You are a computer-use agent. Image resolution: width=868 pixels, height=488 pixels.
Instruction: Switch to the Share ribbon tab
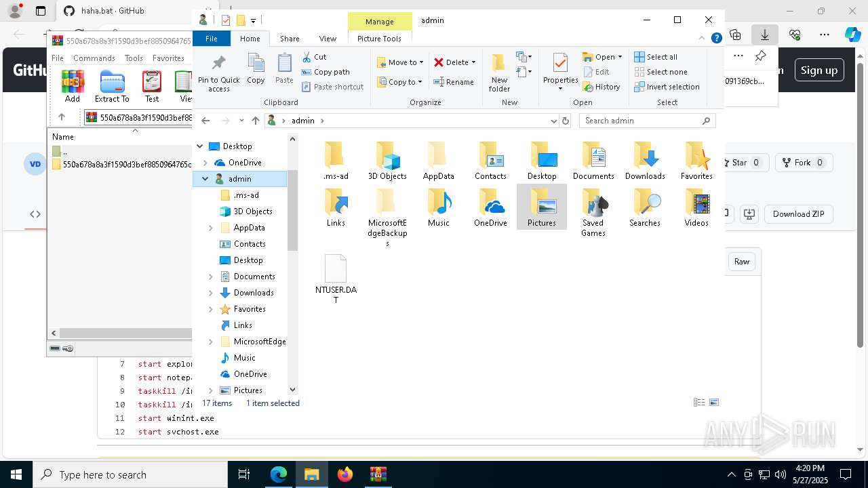(x=290, y=39)
